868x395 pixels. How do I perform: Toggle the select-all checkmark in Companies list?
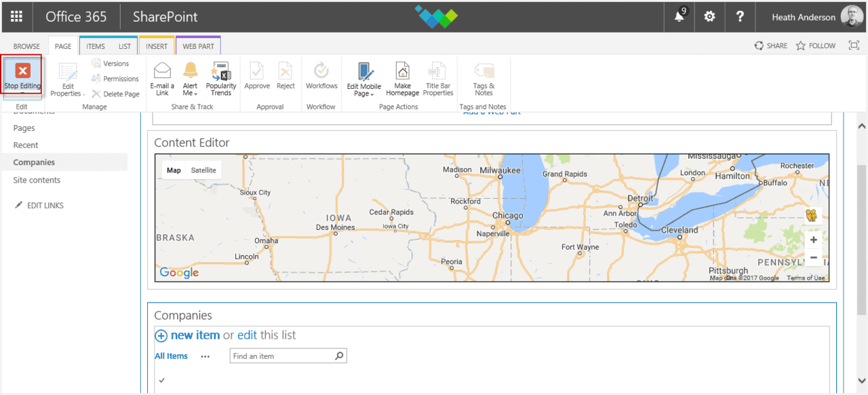161,381
